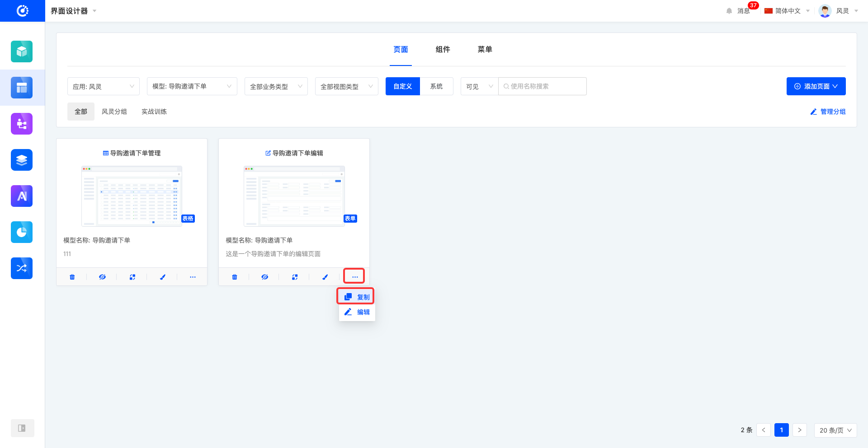This screenshot has width=868, height=448.
Task: Switch page filter to 系统
Action: pyautogui.click(x=436, y=86)
